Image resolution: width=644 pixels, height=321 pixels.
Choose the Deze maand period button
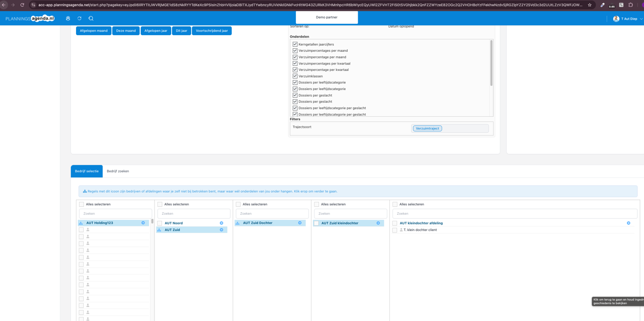tap(126, 31)
